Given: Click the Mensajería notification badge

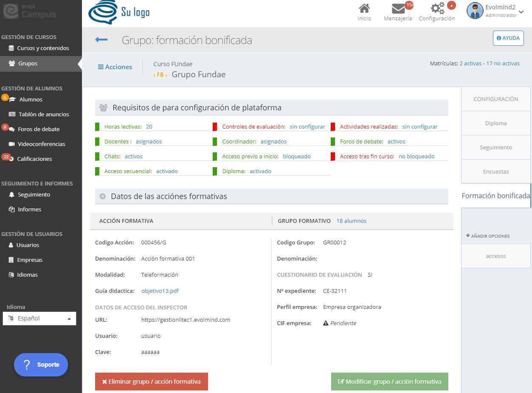Looking at the screenshot, I should click(409, 5).
